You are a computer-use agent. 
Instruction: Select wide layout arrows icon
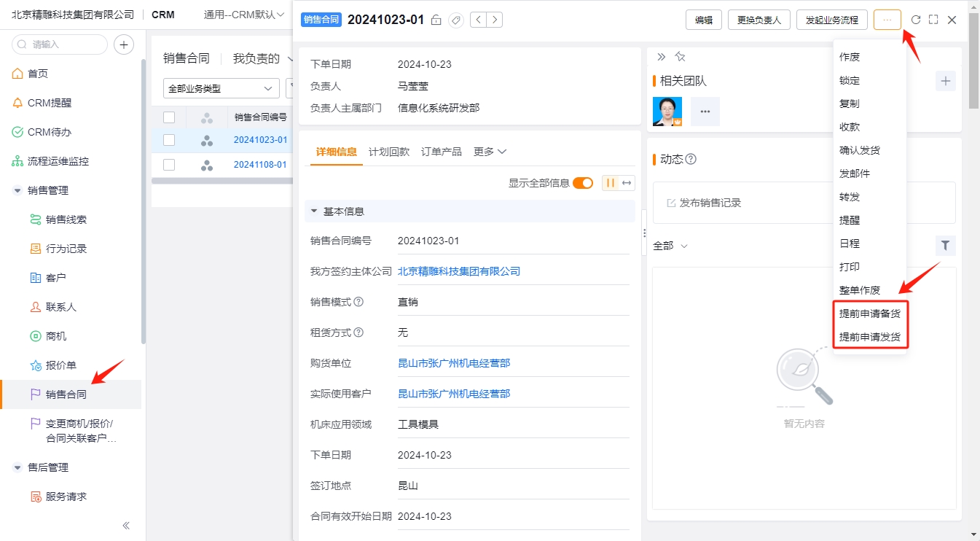tap(626, 183)
